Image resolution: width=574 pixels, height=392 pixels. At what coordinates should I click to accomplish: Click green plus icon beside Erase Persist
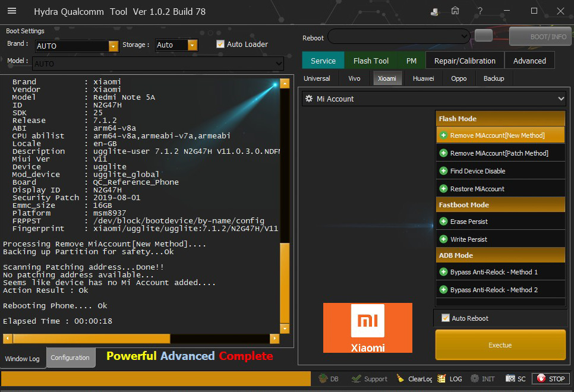click(x=443, y=222)
